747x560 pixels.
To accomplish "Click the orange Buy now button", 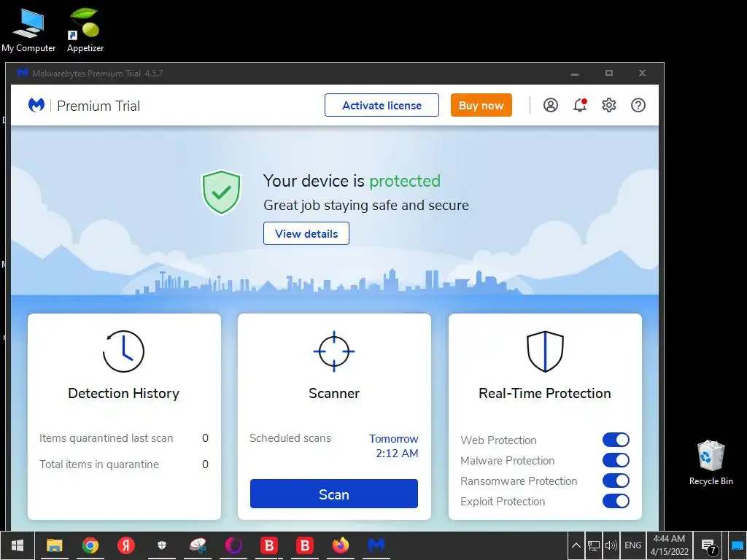I will (x=481, y=105).
